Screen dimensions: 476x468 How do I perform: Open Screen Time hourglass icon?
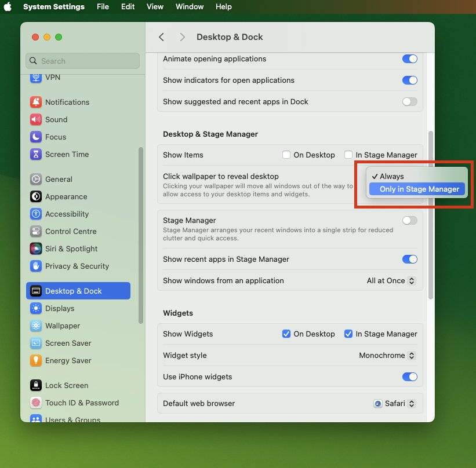(36, 154)
